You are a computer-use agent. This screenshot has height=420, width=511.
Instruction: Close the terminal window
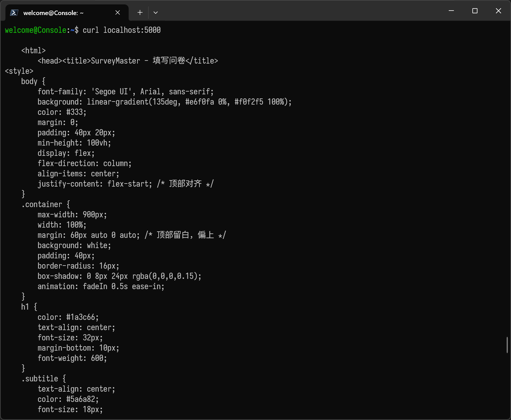click(498, 11)
